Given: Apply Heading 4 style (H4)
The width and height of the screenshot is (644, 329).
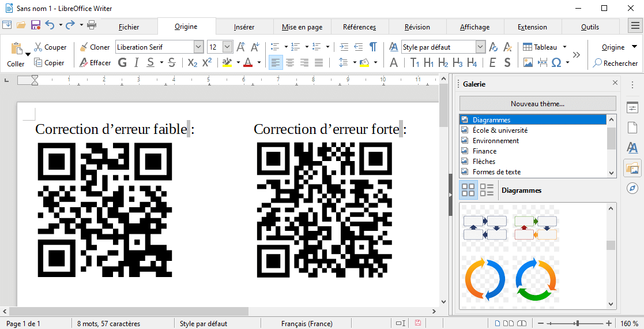Looking at the screenshot, I should pos(472,62).
